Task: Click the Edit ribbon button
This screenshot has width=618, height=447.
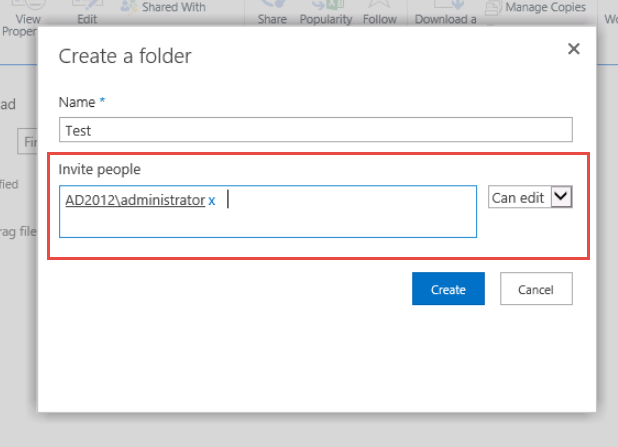Action: tap(87, 18)
